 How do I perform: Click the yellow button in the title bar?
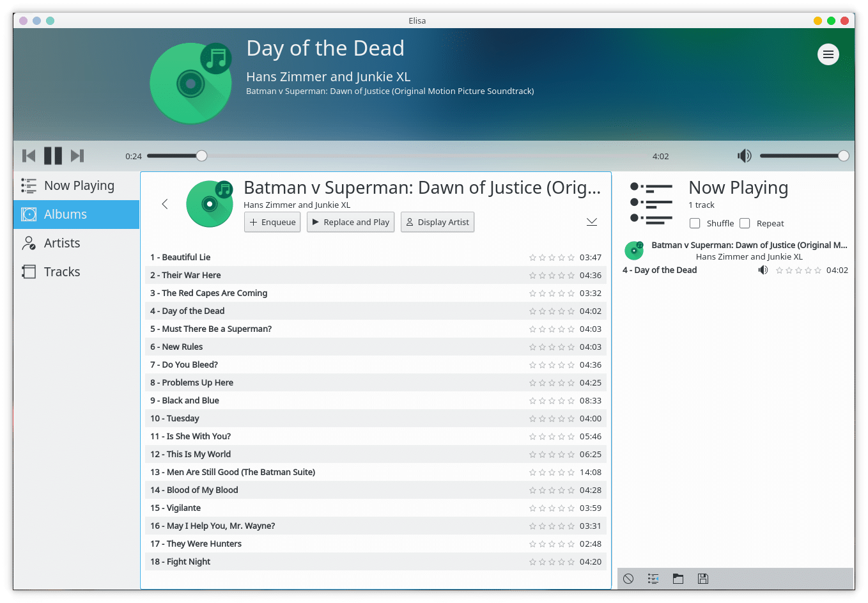click(x=818, y=20)
